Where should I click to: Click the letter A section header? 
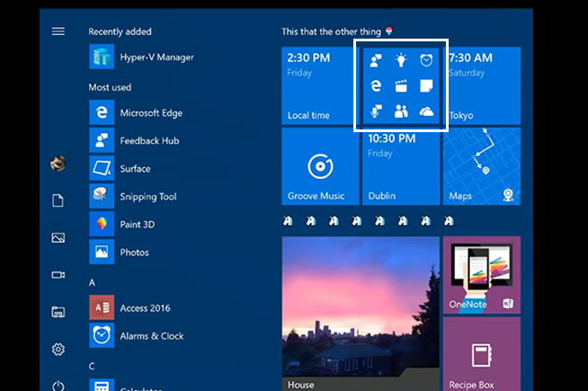coord(92,282)
